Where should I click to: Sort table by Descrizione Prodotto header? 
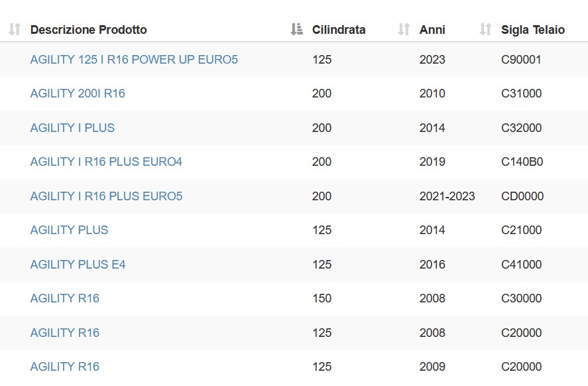(89, 30)
